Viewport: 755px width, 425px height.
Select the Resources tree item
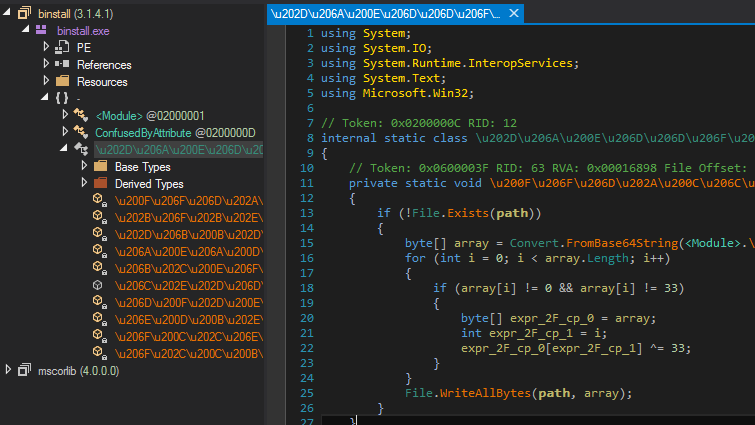pos(102,82)
